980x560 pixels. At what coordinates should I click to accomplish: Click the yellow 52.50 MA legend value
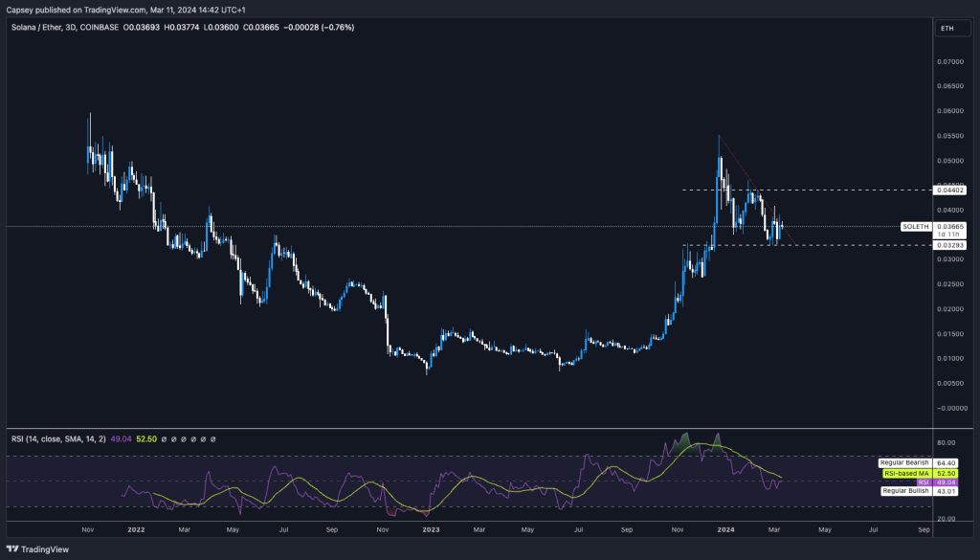pos(143,439)
